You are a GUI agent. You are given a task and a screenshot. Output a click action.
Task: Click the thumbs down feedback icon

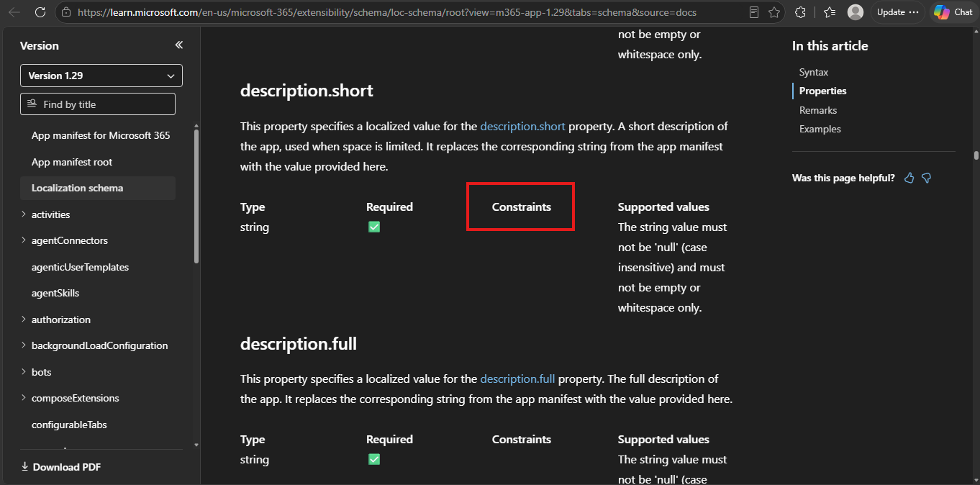[927, 178]
